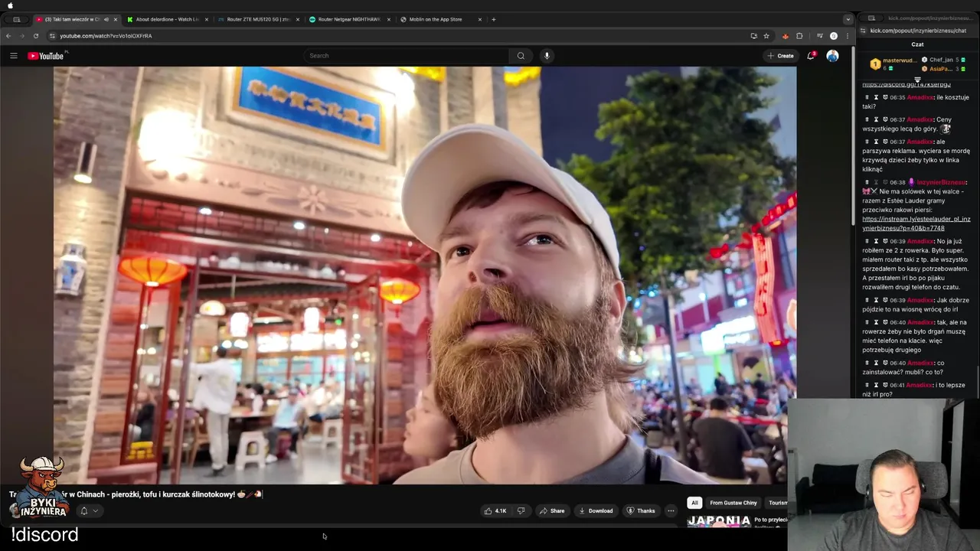Open the estee lauder instream.ly link in chat
The height and width of the screenshot is (551, 980).
916,223
